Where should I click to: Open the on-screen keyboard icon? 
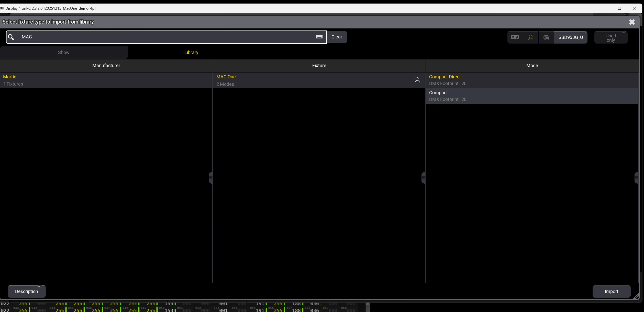(x=319, y=37)
